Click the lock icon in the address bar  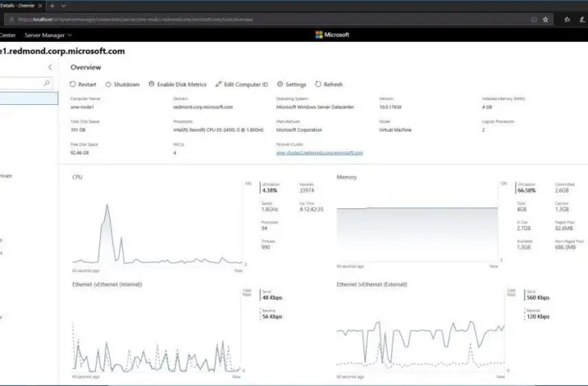(11, 19)
